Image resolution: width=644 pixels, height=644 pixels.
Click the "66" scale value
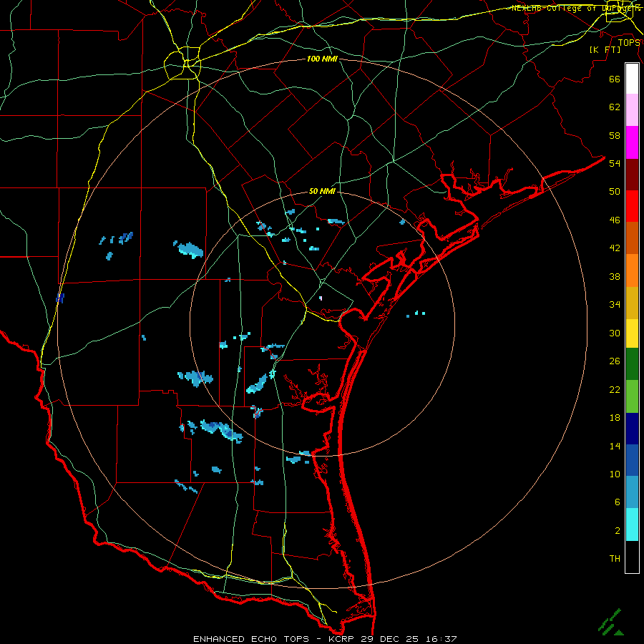click(x=615, y=79)
